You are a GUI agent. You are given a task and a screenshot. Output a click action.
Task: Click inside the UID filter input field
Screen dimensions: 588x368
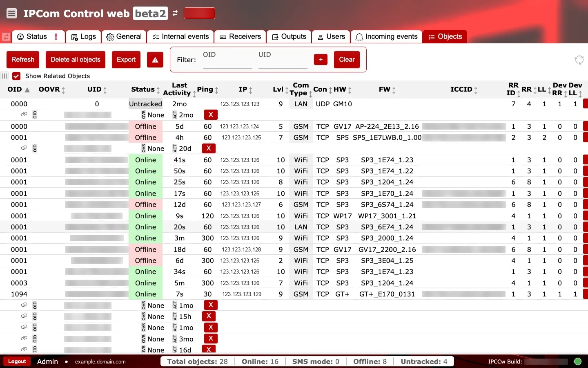coord(283,61)
